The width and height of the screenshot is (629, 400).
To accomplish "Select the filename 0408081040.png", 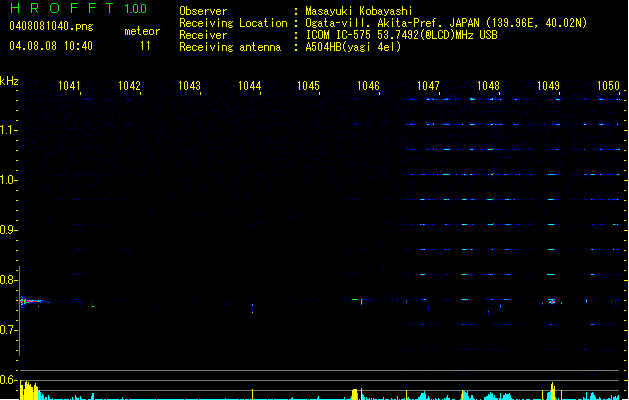I will [51, 26].
